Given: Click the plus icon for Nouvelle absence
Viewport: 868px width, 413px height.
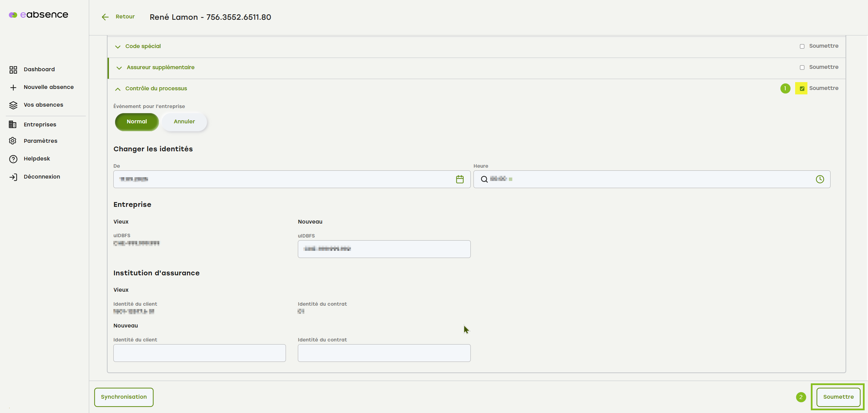Looking at the screenshot, I should (x=13, y=88).
